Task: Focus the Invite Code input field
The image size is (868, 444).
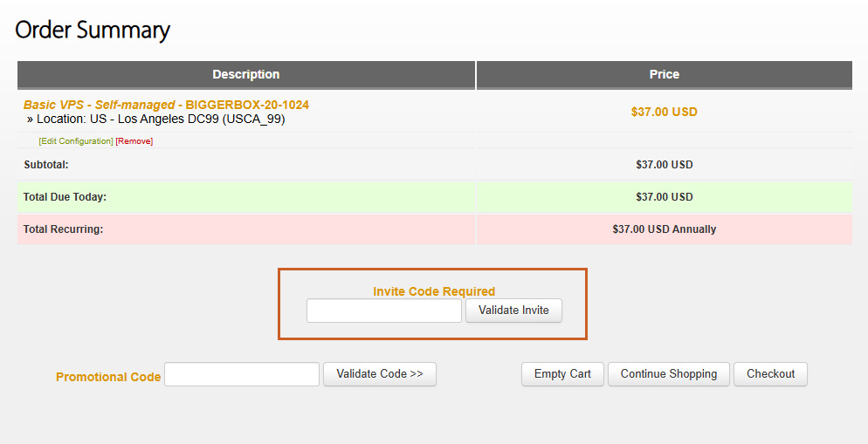Action: point(383,311)
